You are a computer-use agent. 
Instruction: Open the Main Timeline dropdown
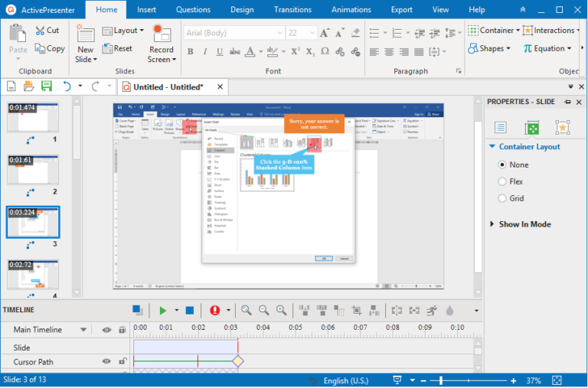[x=83, y=330]
